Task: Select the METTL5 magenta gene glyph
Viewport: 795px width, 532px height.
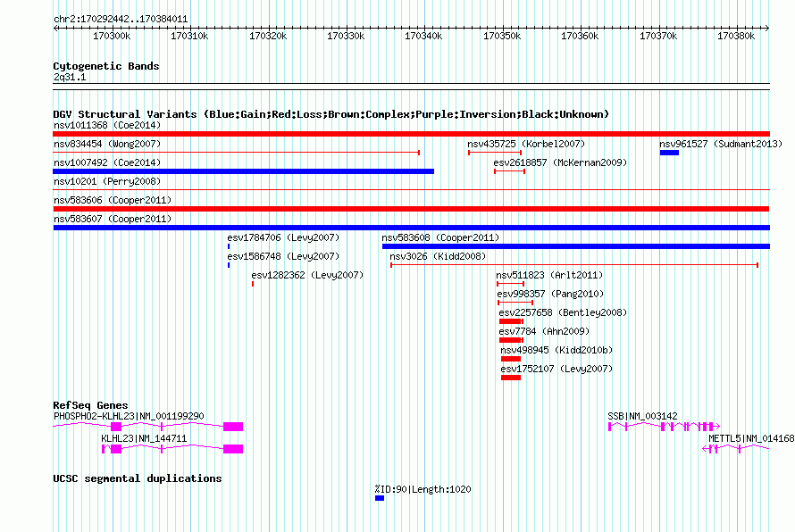Action: tap(736, 448)
